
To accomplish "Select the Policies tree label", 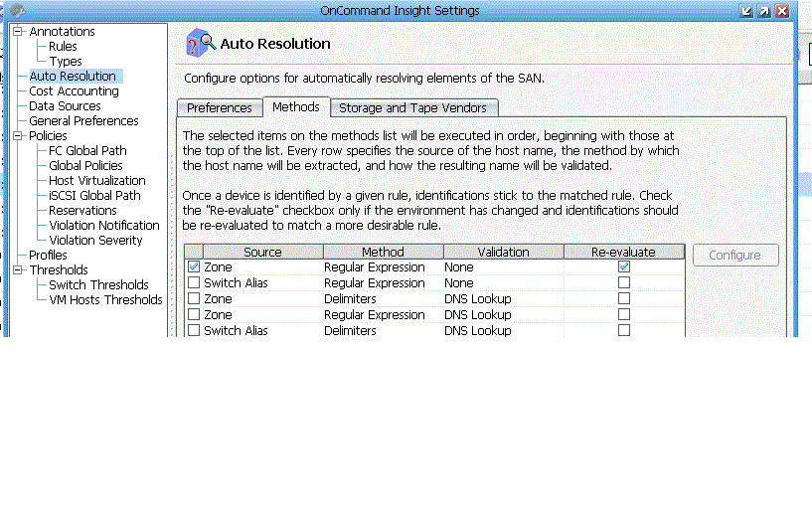I will (x=48, y=136).
